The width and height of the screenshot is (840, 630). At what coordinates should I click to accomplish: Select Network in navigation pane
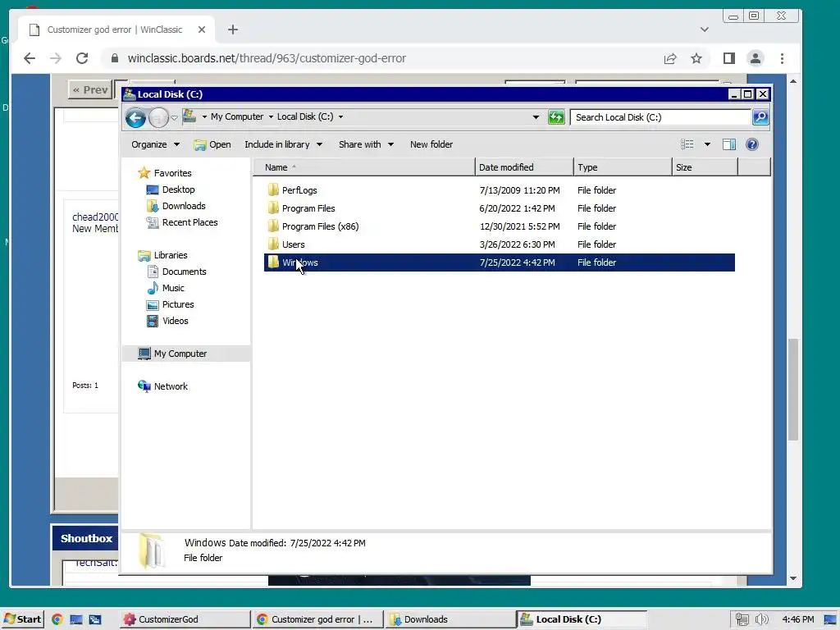[163, 386]
